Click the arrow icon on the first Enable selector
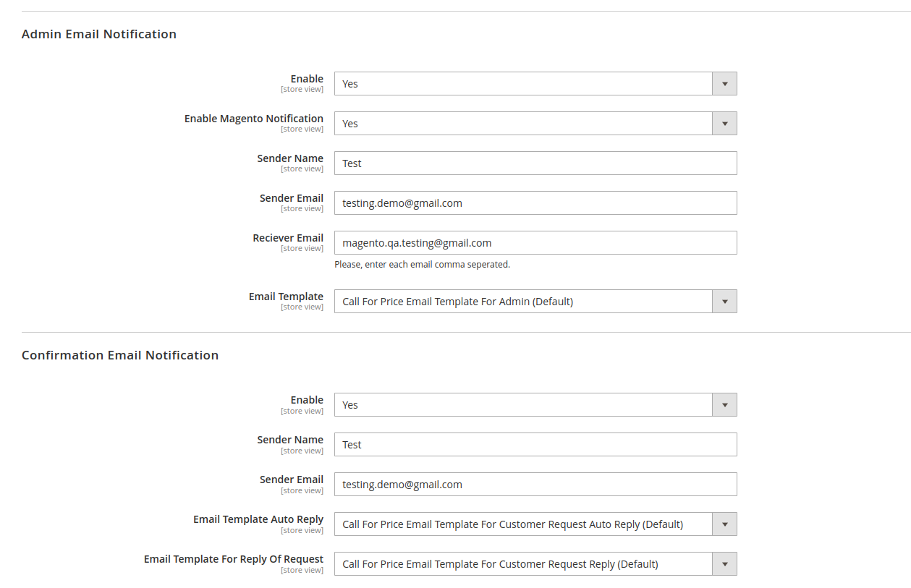The width and height of the screenshot is (911, 588). click(x=724, y=83)
